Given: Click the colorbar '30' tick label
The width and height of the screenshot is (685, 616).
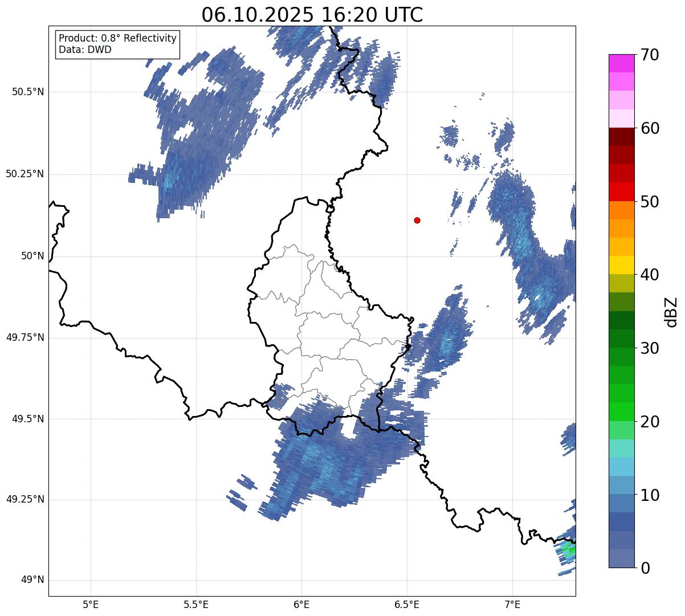Looking at the screenshot, I should coord(650,348).
